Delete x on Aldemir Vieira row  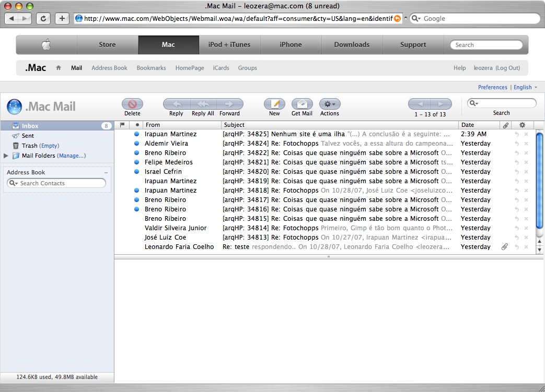[526, 144]
